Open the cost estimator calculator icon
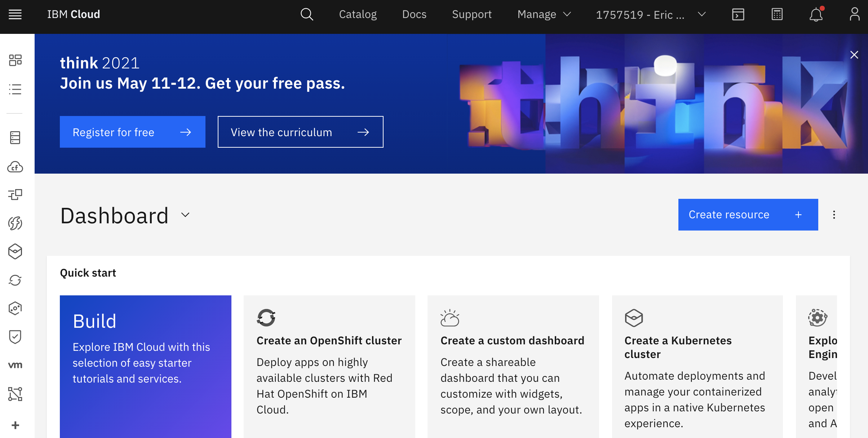 tap(777, 14)
